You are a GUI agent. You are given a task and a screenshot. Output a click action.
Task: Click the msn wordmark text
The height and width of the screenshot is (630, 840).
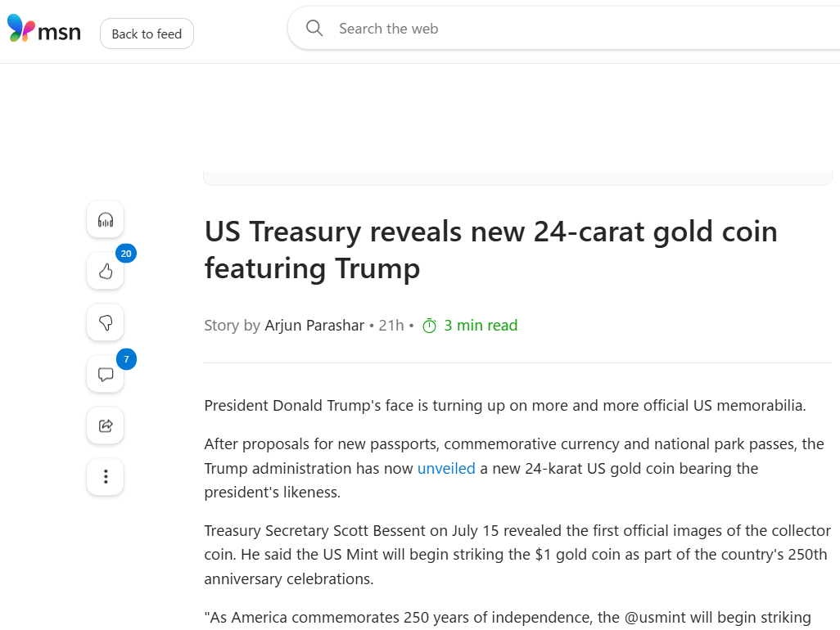pos(60,33)
